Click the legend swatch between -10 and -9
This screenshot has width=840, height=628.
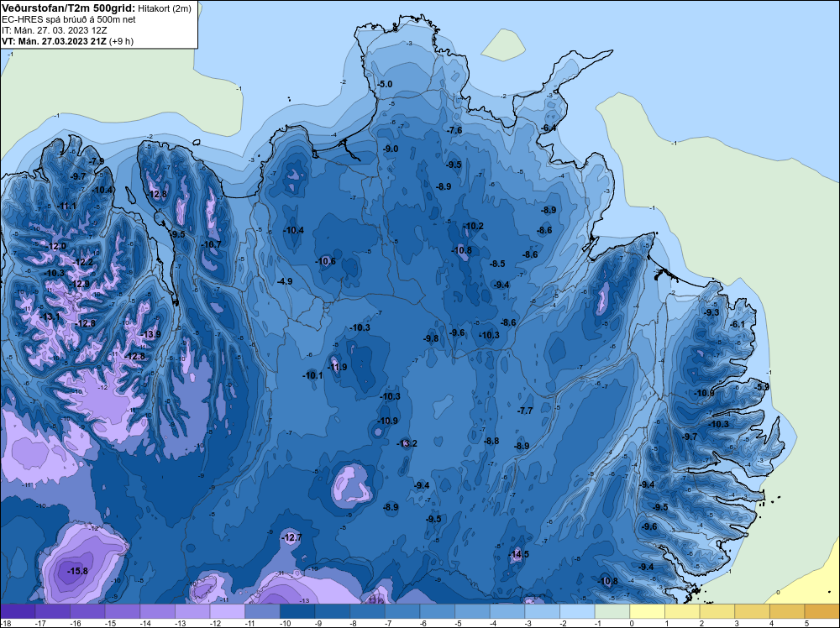(297, 611)
